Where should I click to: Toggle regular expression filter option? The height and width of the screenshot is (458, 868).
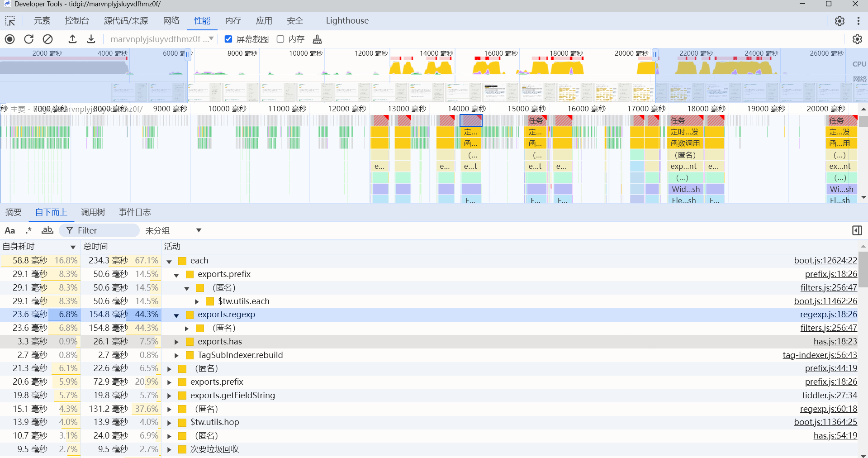tap(28, 230)
